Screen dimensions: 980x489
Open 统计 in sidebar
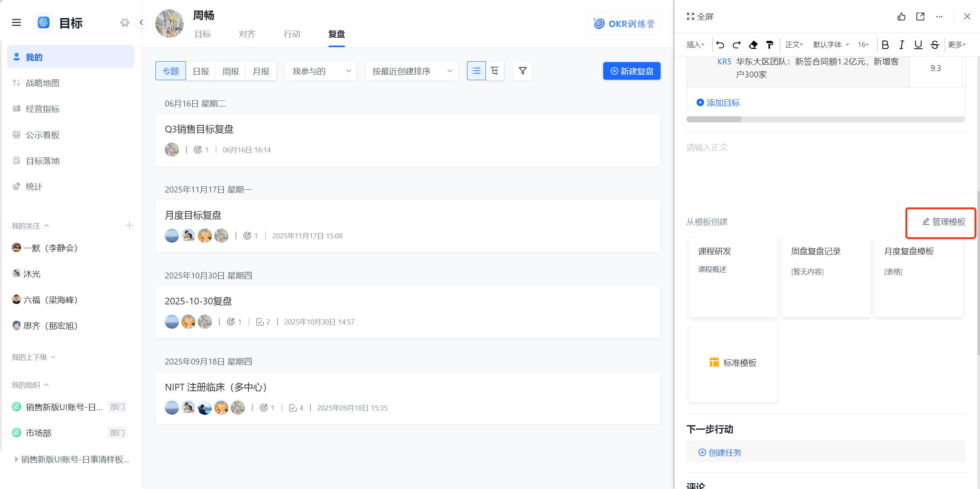71,187
